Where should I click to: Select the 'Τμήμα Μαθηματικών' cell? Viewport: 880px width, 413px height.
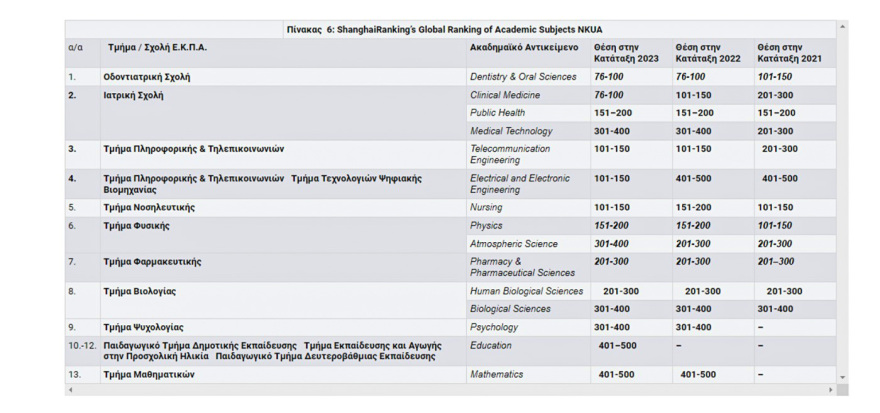pyautogui.click(x=149, y=375)
